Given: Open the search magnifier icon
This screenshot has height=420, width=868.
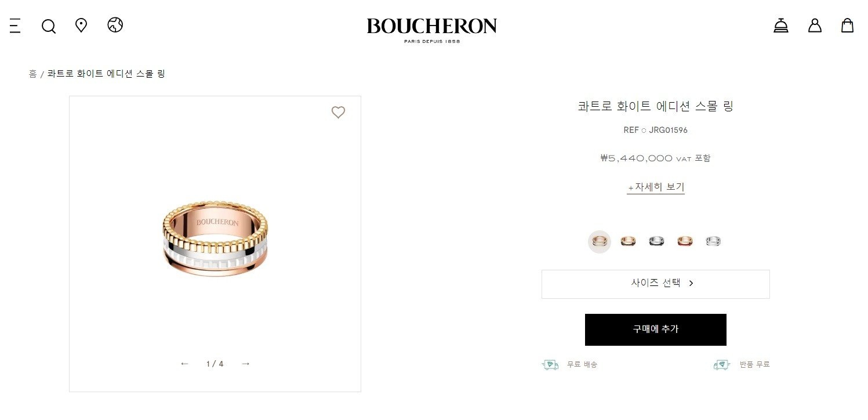Looking at the screenshot, I should coord(49,26).
